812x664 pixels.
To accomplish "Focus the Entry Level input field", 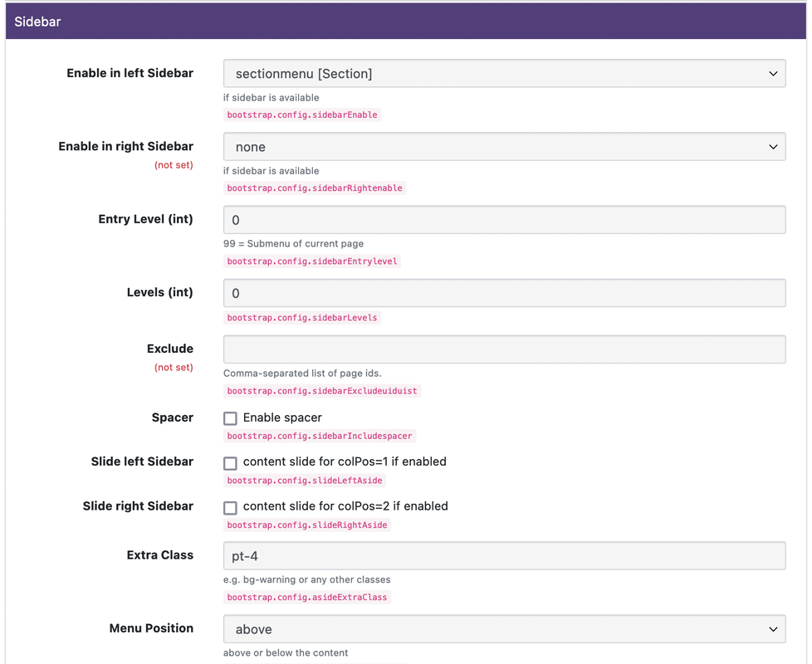I will tap(505, 220).
